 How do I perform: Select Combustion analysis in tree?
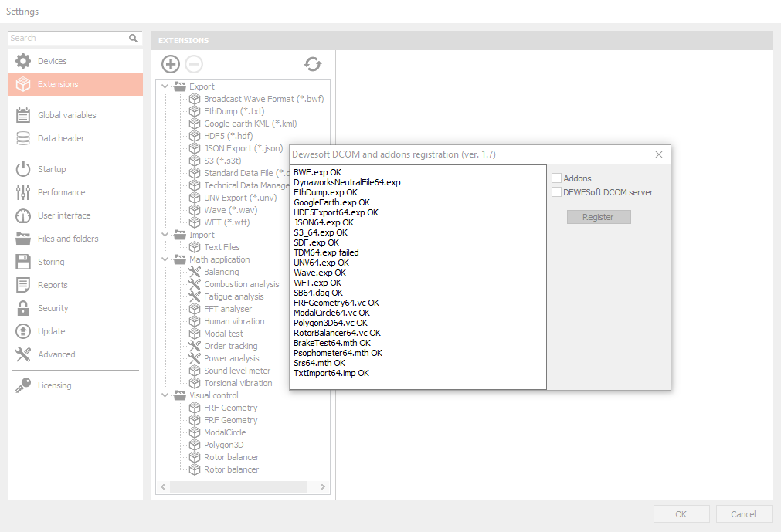click(x=242, y=284)
